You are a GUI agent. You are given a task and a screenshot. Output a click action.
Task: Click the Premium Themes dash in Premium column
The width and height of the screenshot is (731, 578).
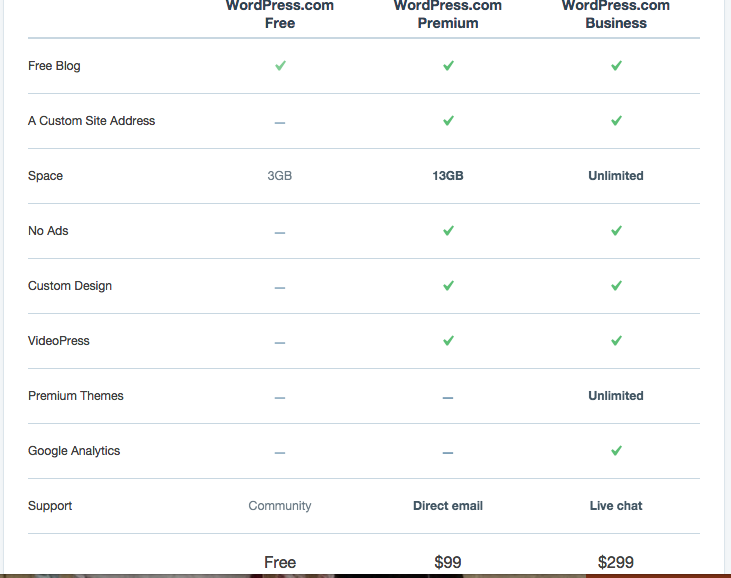[448, 397]
